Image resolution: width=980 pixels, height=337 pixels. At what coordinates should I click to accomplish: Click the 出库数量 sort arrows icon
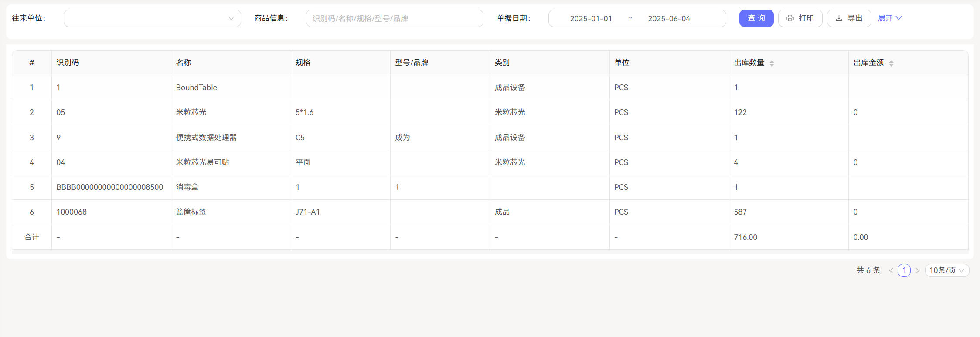(x=772, y=63)
